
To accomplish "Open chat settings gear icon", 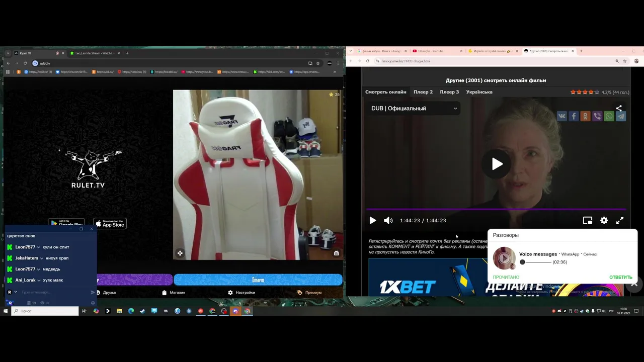I will [x=93, y=303].
